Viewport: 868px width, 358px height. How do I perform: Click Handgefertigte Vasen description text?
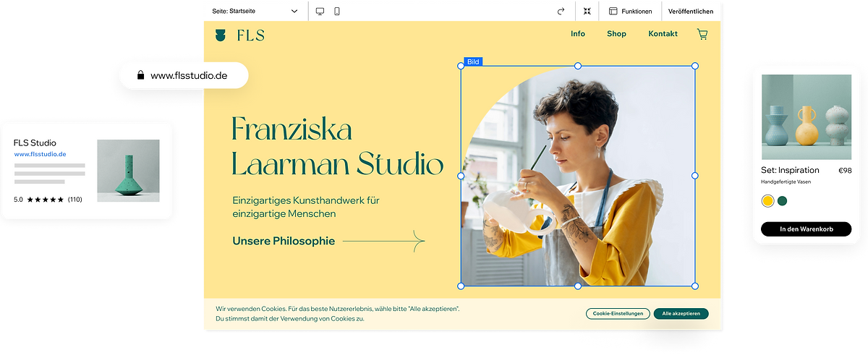[x=786, y=183]
